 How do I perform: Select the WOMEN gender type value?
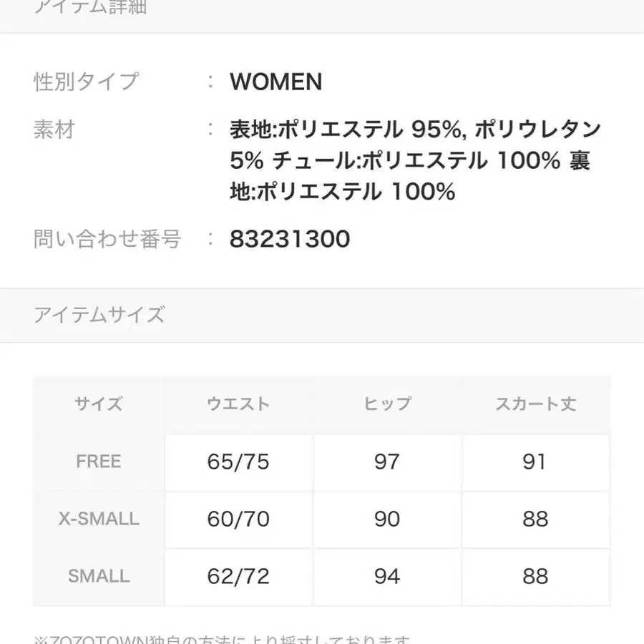pyautogui.click(x=275, y=82)
